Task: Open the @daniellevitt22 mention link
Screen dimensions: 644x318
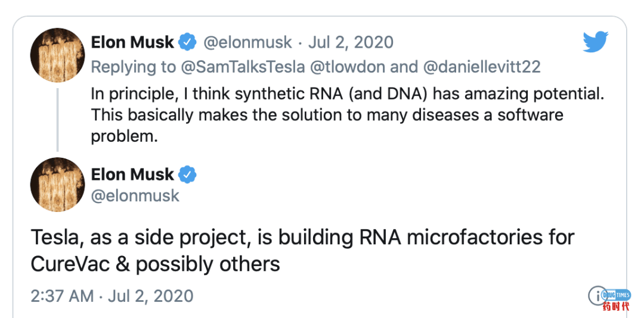Action: pos(481,67)
